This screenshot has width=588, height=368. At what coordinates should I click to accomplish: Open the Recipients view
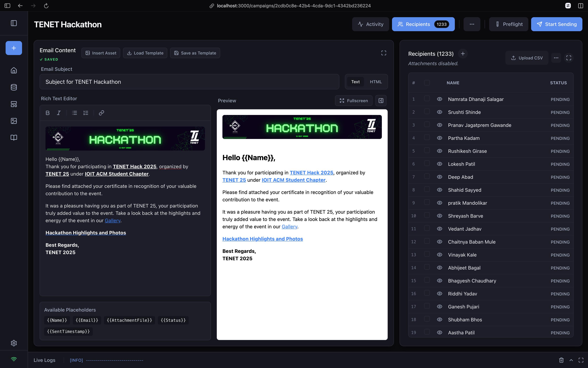423,24
